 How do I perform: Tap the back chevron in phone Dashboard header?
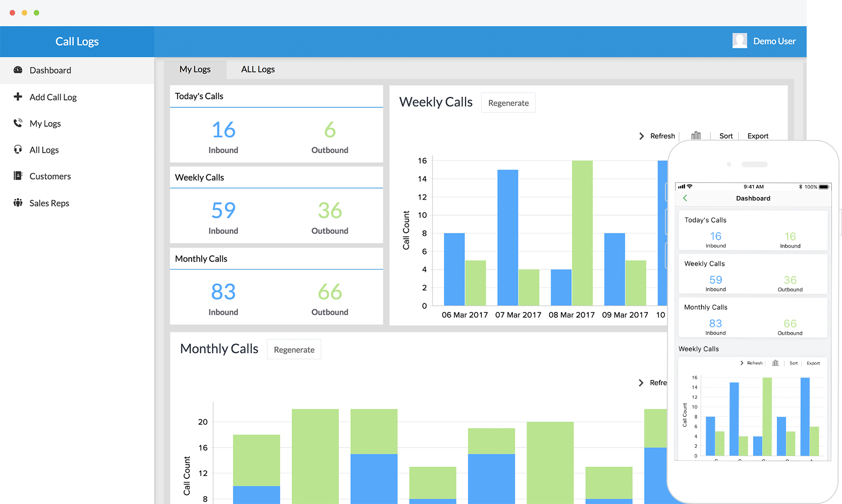pyautogui.click(x=685, y=198)
